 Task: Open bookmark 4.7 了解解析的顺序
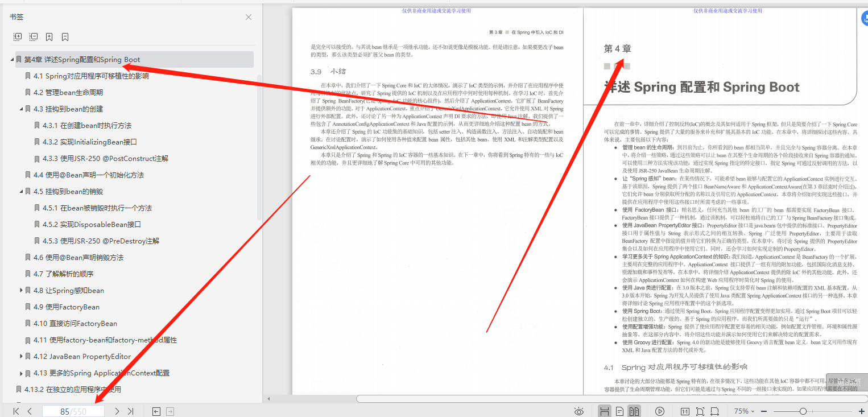pos(64,274)
